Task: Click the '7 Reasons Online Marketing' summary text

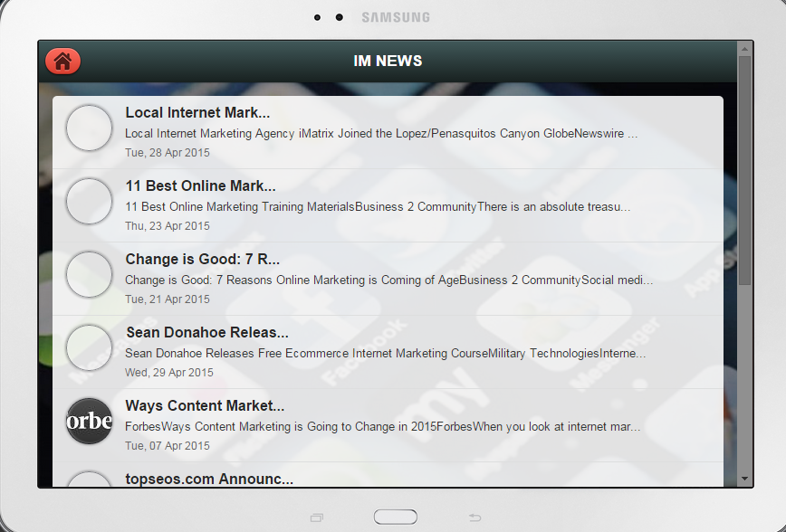Action: coord(389,280)
